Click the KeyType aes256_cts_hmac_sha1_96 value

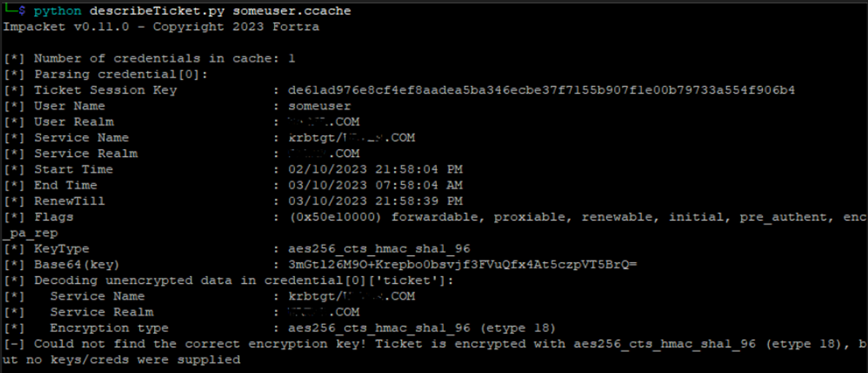(379, 249)
